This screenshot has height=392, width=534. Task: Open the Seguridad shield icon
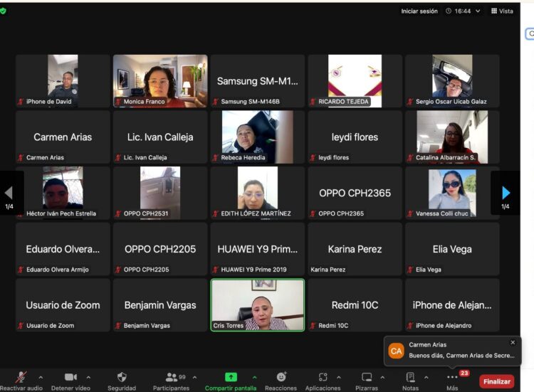[121, 377]
